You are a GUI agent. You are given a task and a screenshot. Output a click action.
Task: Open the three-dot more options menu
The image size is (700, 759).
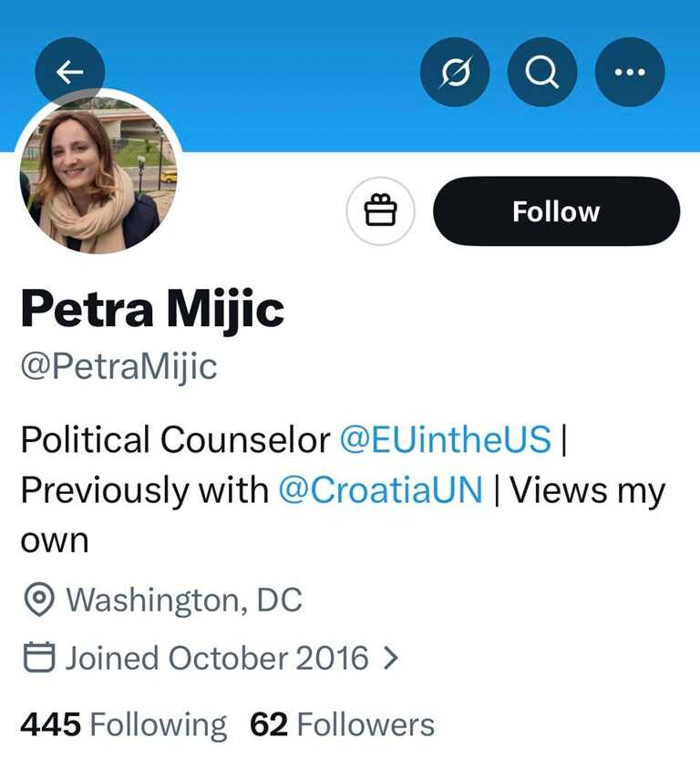point(630,72)
